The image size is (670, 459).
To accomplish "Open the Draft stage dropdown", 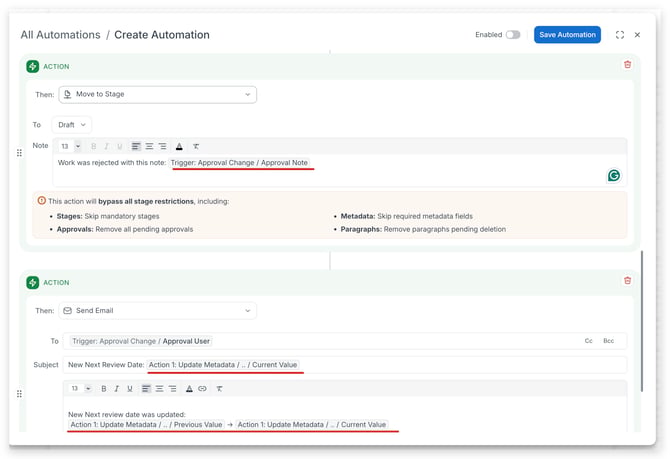I will point(72,125).
